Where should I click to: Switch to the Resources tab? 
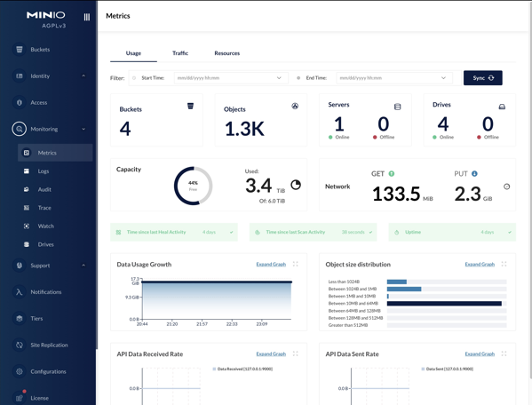[x=227, y=53]
